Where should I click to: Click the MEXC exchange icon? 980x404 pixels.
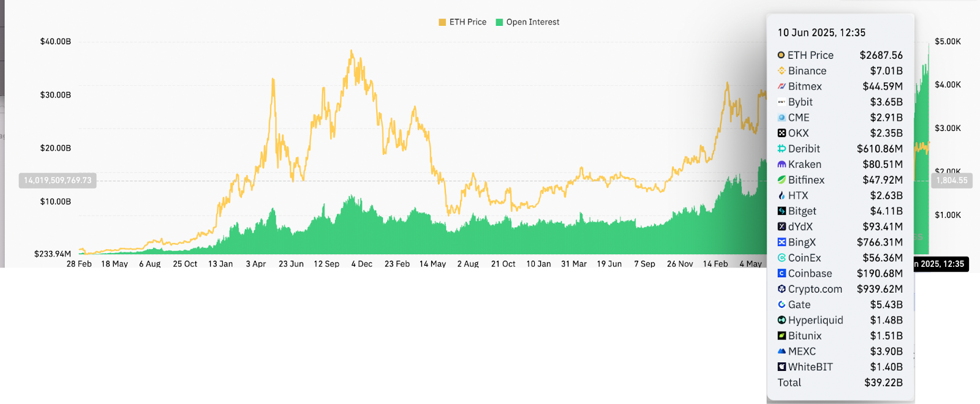pos(782,351)
